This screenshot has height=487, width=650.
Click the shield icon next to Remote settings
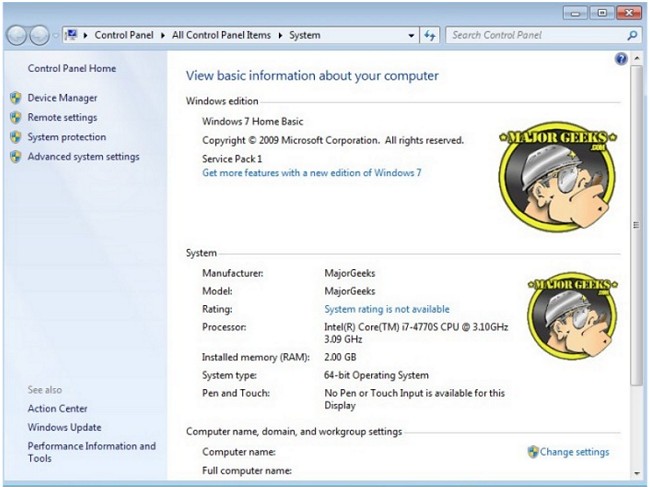tap(16, 118)
